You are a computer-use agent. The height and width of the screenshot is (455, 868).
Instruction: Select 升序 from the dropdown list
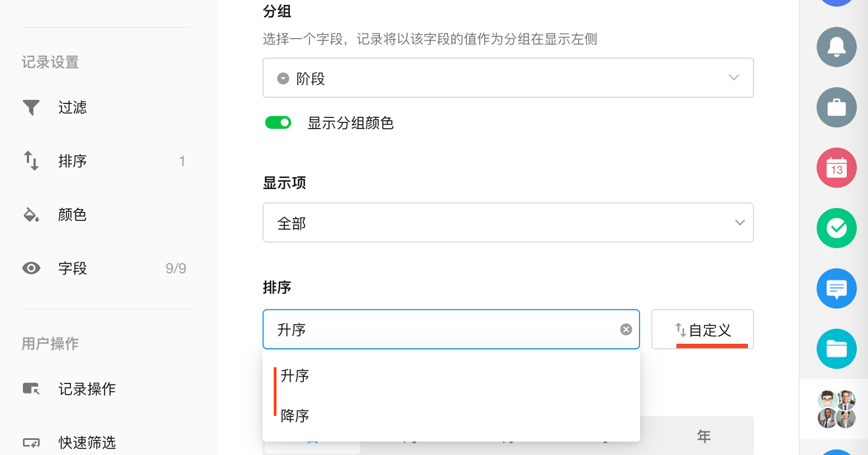point(295,376)
